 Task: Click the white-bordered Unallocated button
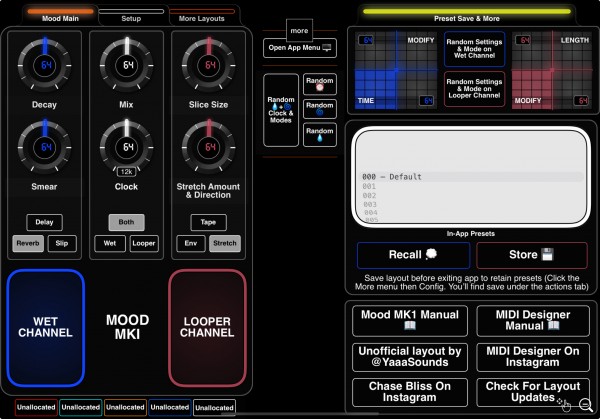pos(214,408)
